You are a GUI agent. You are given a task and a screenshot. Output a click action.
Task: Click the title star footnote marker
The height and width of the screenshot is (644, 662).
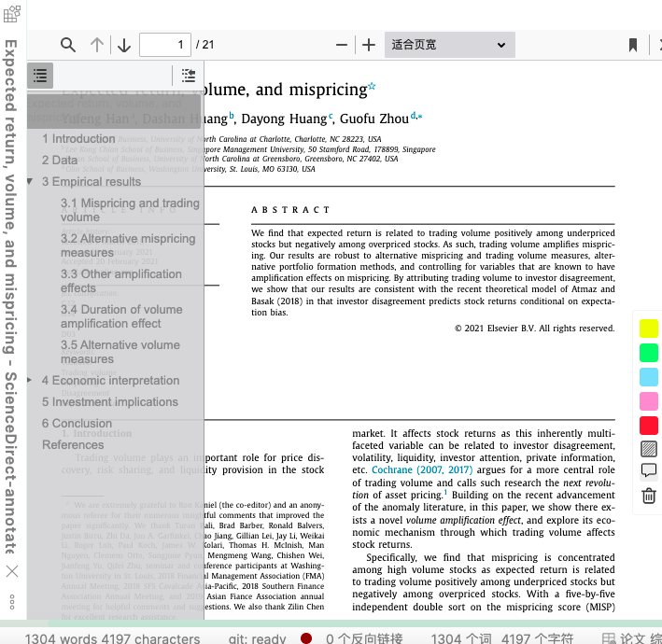[372, 86]
